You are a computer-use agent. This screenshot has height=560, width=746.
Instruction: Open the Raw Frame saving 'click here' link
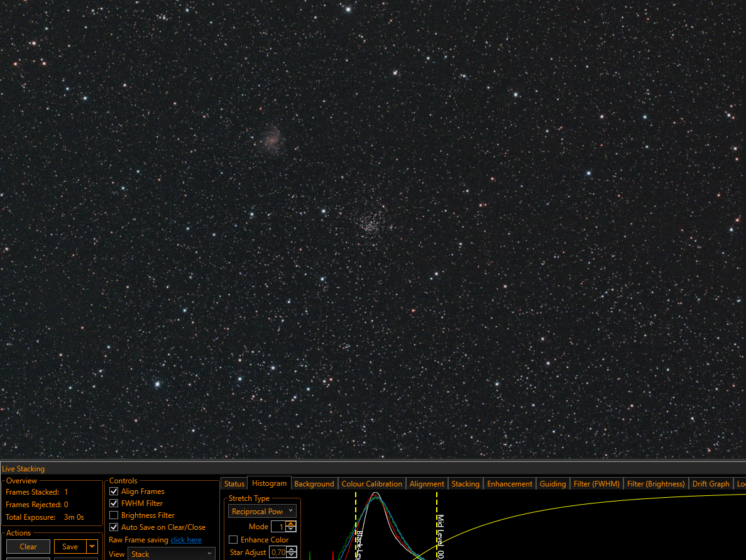(x=186, y=539)
